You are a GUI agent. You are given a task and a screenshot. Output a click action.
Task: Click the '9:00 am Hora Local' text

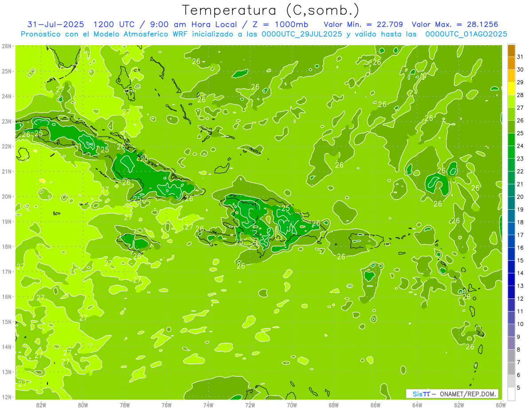click(193, 24)
